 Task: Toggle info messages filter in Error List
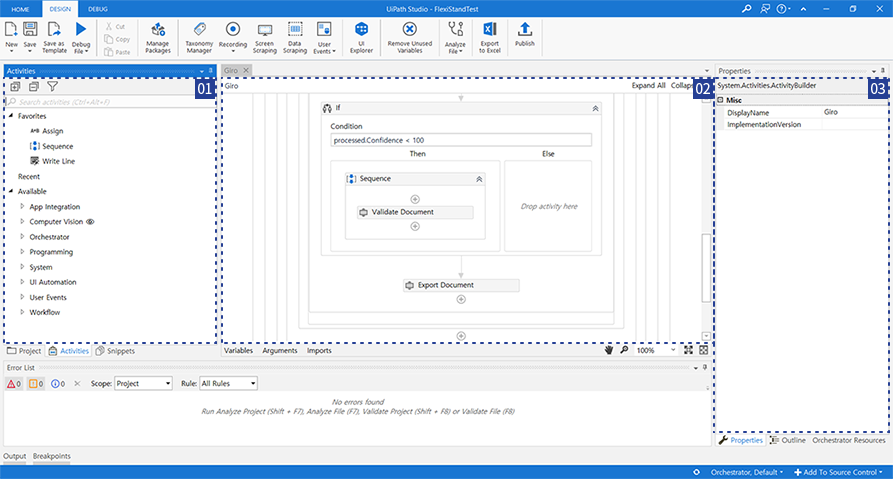[x=58, y=384]
